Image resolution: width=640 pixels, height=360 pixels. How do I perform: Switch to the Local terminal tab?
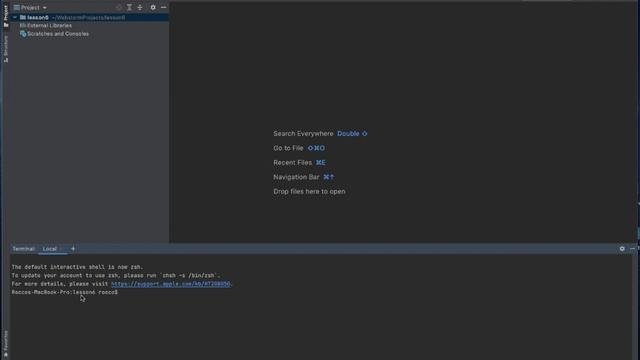tap(49, 249)
